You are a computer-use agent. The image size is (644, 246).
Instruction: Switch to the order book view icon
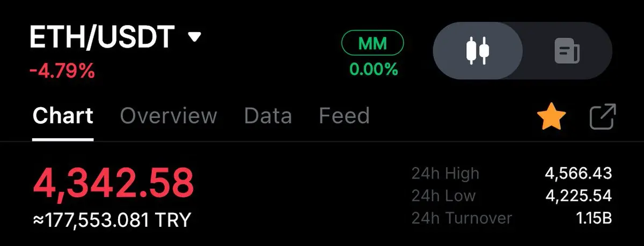pyautogui.click(x=567, y=51)
